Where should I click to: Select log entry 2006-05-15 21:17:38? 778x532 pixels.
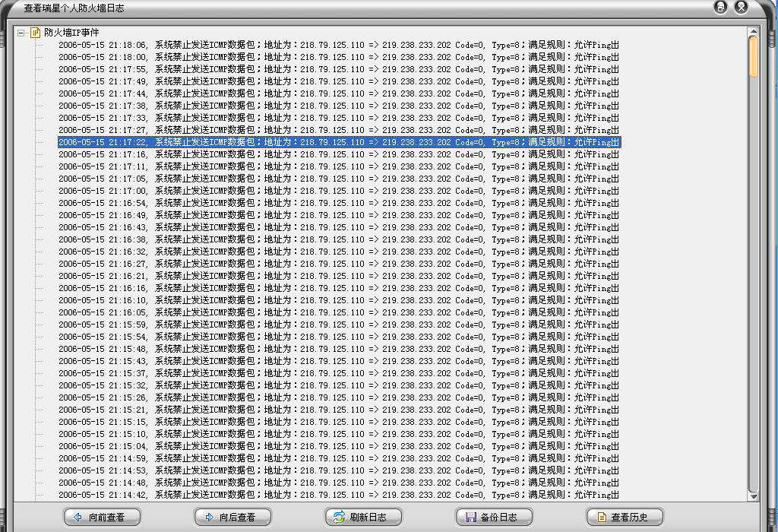click(x=340, y=106)
